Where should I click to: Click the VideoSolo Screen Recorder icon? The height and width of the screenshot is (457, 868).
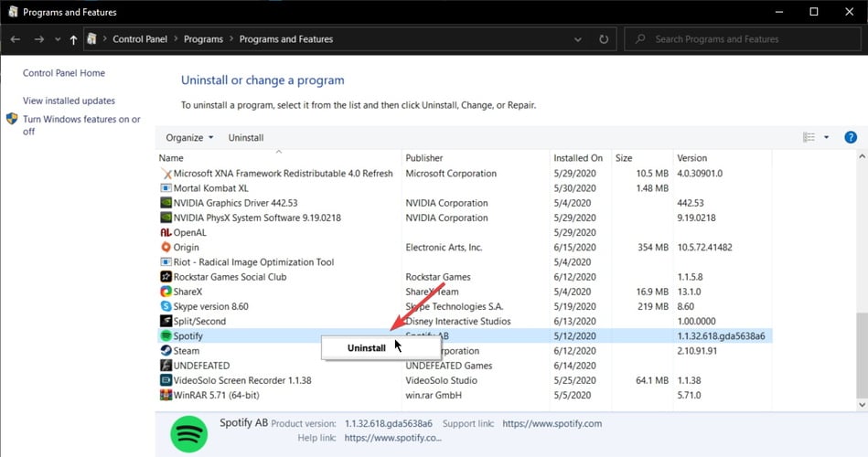click(166, 380)
